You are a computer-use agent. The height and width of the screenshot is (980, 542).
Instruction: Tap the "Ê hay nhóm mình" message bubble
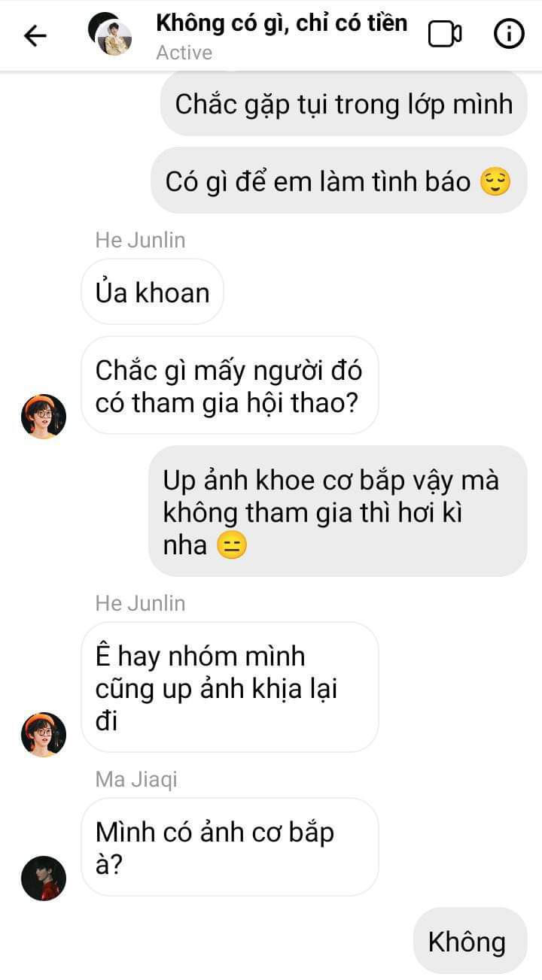coord(230,687)
